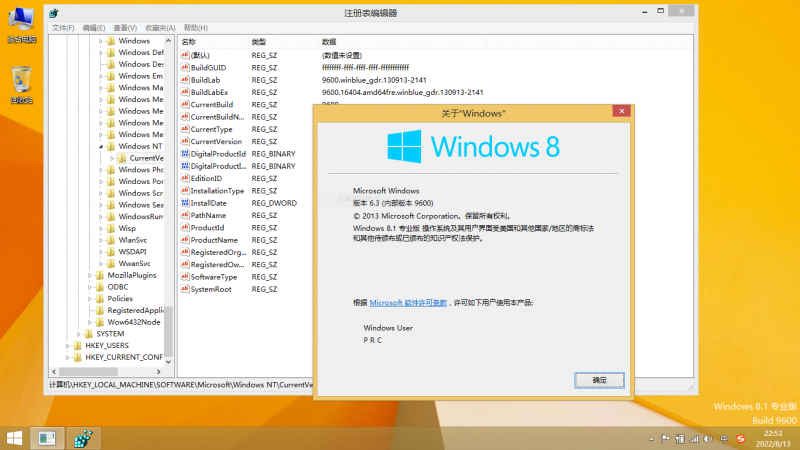Screen dimensions: 800x450
Task: Show hidden tray icons arrow
Action: pyautogui.click(x=652, y=439)
